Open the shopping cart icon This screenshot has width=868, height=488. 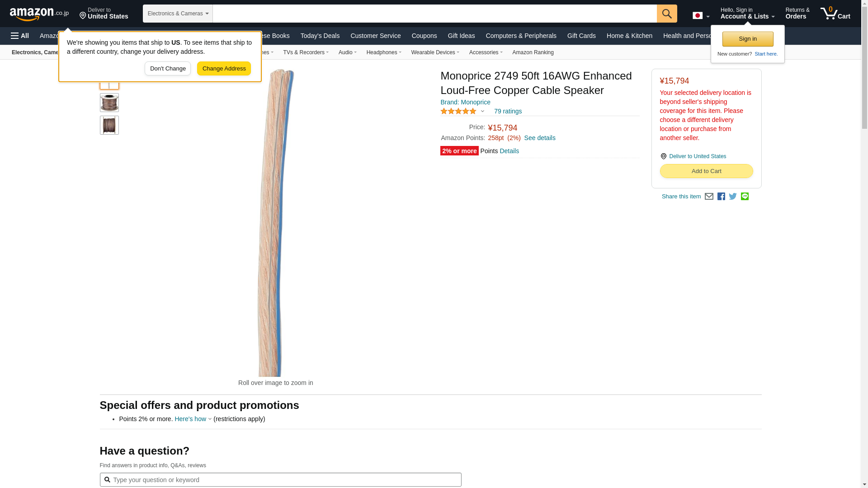(x=835, y=14)
